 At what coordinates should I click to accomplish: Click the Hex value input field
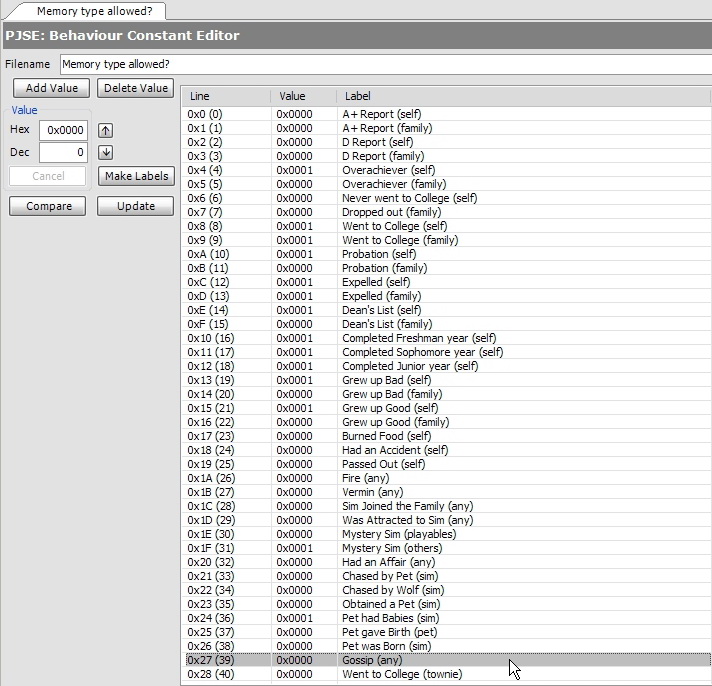coord(64,130)
